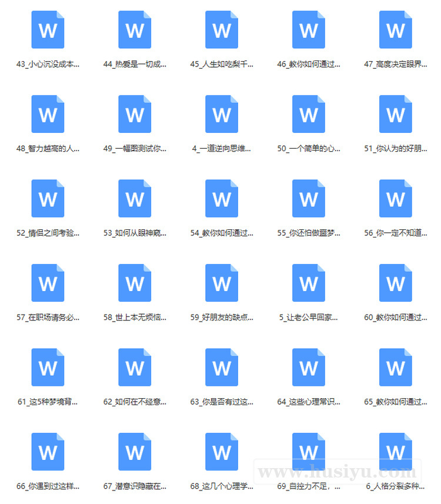
Task: Select file name 65_教你如何通过...
Action: pyautogui.click(x=396, y=402)
